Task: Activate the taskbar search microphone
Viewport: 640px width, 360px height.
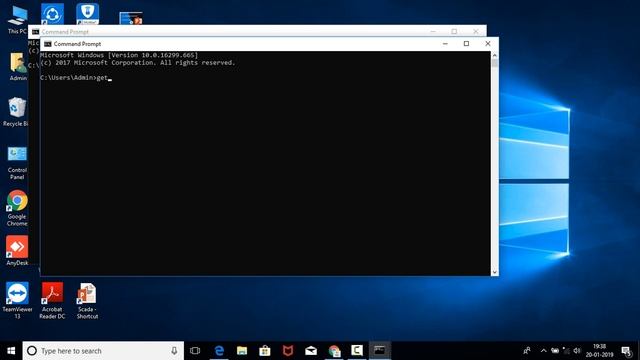Action: coord(174,351)
